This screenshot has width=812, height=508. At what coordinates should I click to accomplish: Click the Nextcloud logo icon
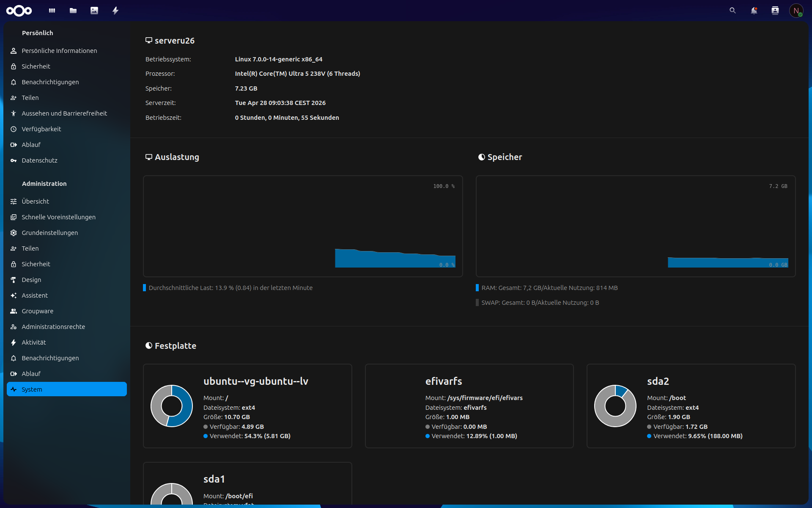coord(19,11)
